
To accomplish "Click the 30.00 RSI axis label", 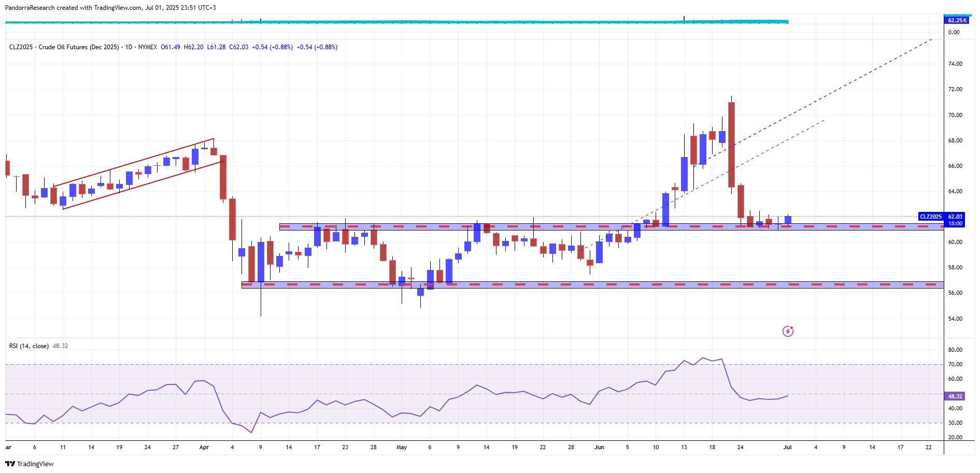I will click(x=955, y=423).
